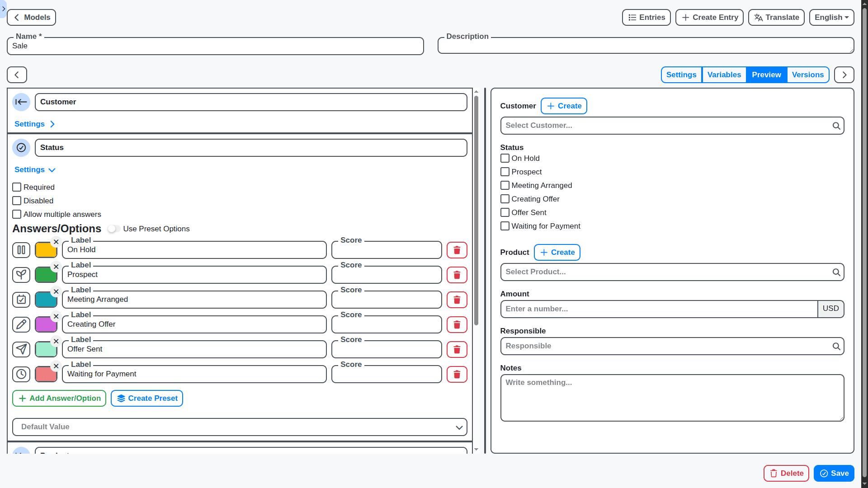The width and height of the screenshot is (868, 488).
Task: Check Allow multiple answers for Status
Action: point(17,214)
